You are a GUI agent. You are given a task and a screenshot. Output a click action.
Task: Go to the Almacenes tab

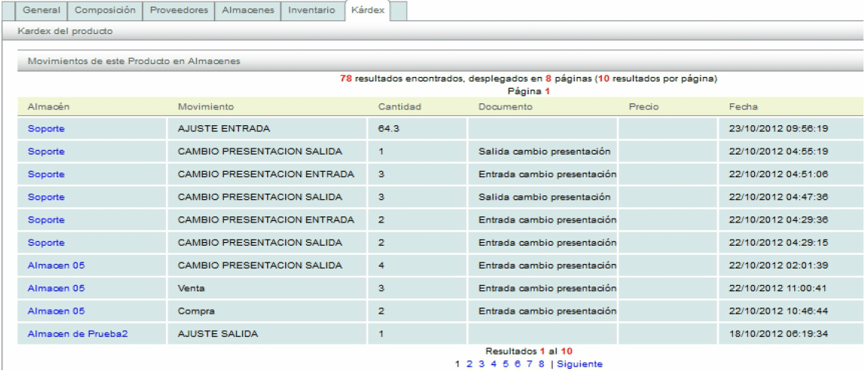tap(247, 11)
